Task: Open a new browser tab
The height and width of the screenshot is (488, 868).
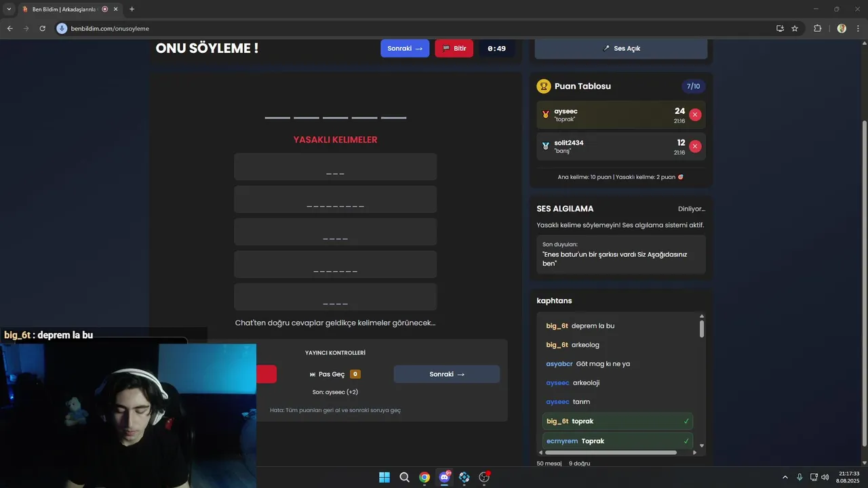Action: [132, 9]
